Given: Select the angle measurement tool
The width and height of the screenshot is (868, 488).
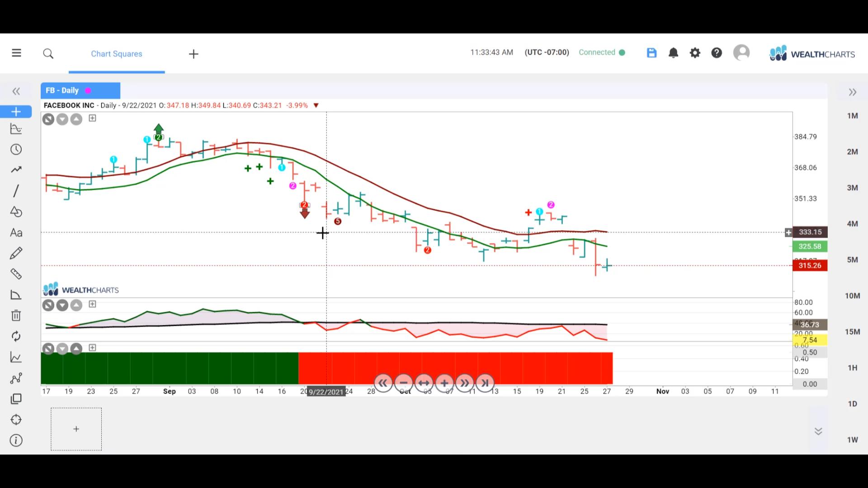Looking at the screenshot, I should (x=16, y=295).
